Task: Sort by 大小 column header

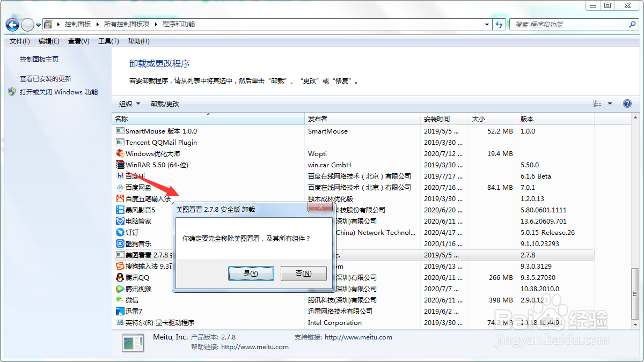Action: [493, 119]
